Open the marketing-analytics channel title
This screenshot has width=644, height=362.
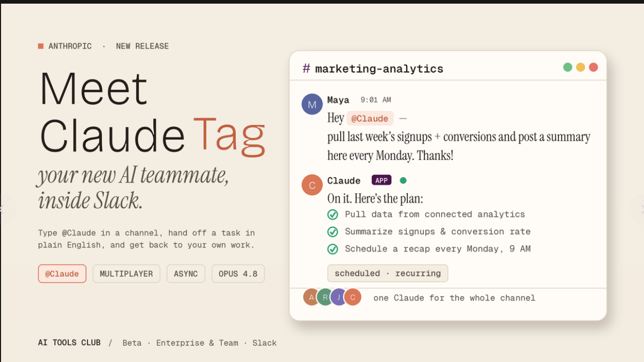[379, 69]
